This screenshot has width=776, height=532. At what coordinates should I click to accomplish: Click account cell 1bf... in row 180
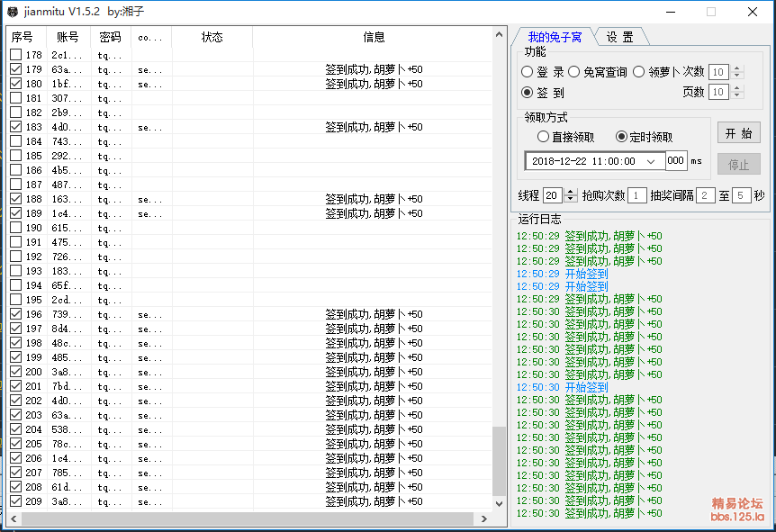(x=67, y=84)
